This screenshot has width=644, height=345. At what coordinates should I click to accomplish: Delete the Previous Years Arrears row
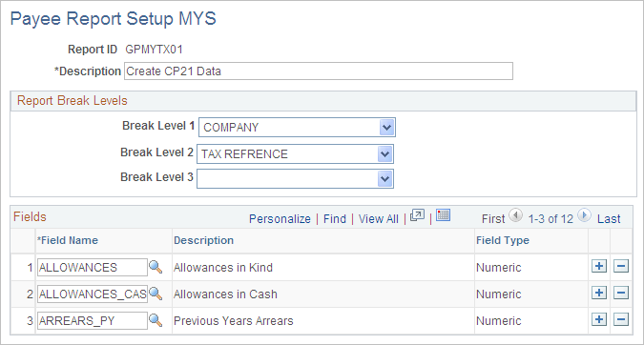click(621, 319)
